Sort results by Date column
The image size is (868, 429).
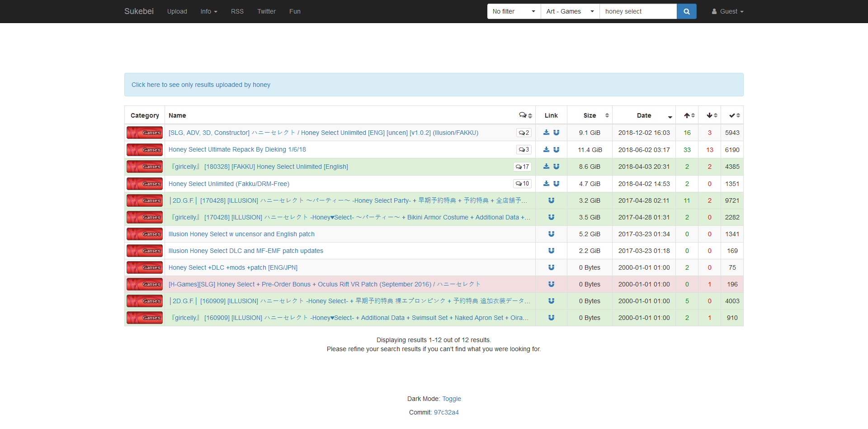(x=644, y=115)
